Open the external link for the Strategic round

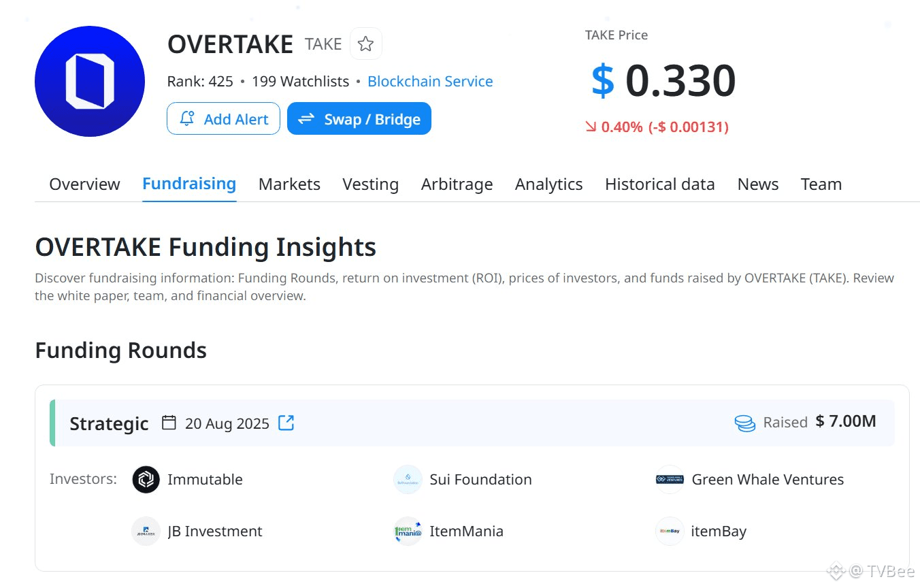click(285, 423)
